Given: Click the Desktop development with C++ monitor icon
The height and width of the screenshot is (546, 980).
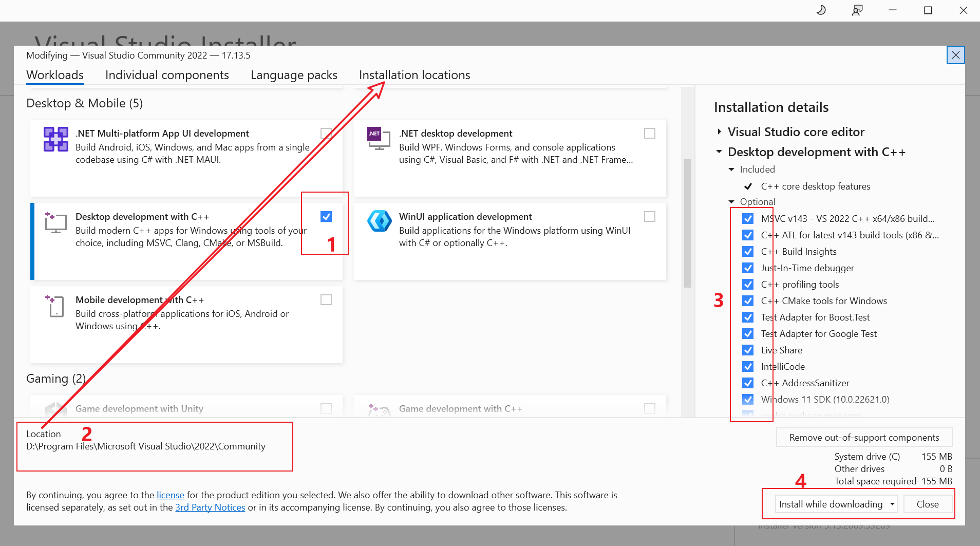Looking at the screenshot, I should pos(56,222).
